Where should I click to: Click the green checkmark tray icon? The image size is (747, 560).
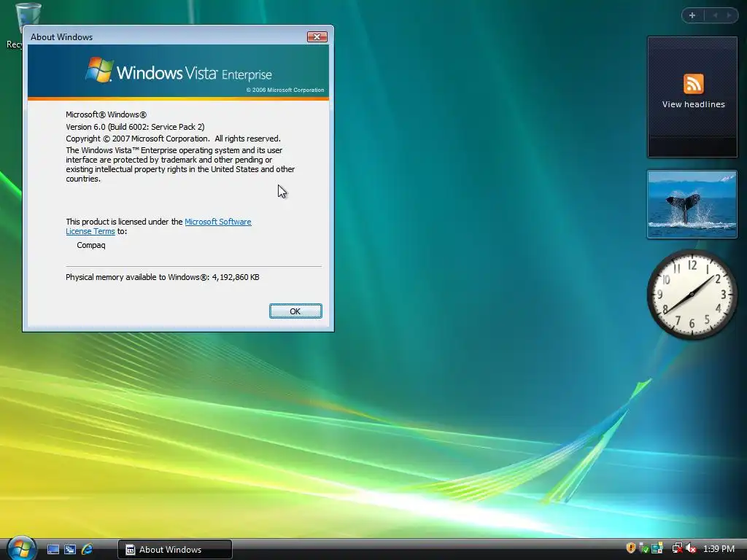644,548
